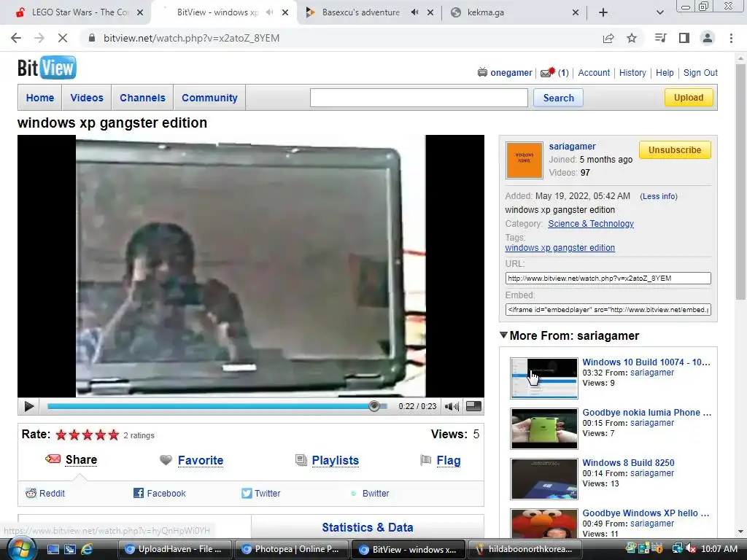
Task: Click the Upload button
Action: click(x=689, y=97)
